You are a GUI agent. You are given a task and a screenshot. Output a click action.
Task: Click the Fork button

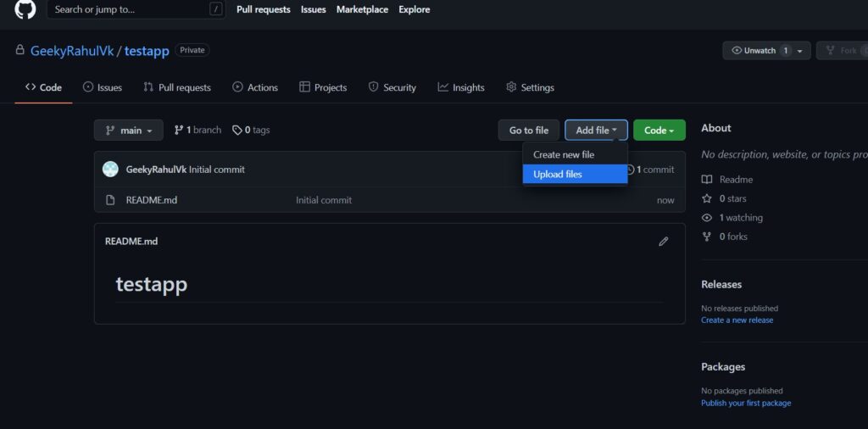tap(842, 50)
